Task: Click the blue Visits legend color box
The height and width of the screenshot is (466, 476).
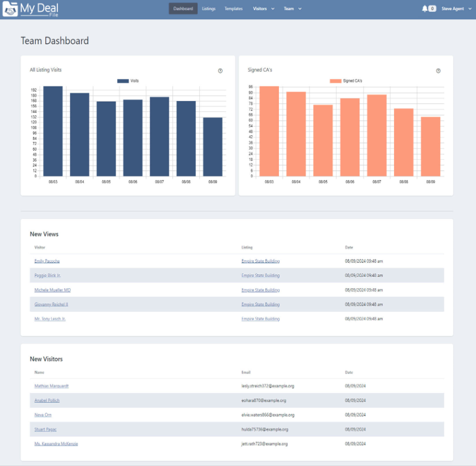Action: [x=123, y=81]
